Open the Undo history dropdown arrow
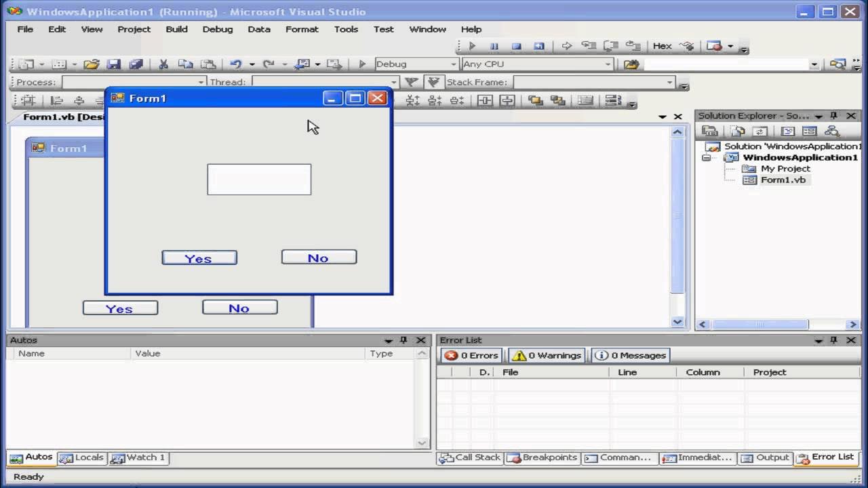The image size is (868, 488). point(252,64)
